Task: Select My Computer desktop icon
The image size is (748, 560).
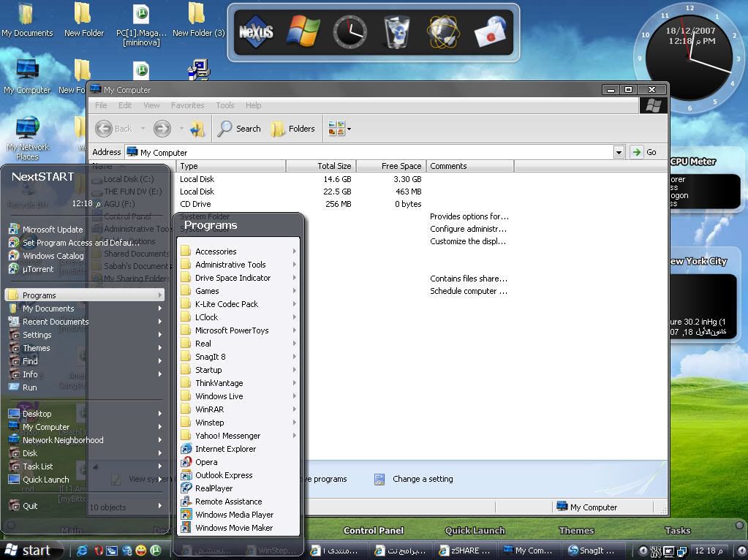Action: point(27,77)
